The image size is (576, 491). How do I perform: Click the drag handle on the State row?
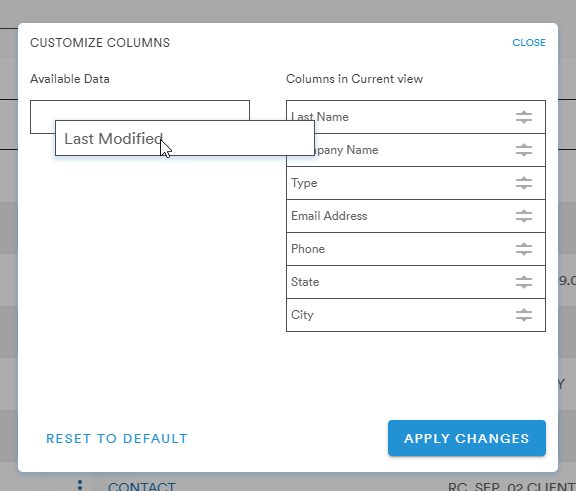(x=523, y=282)
